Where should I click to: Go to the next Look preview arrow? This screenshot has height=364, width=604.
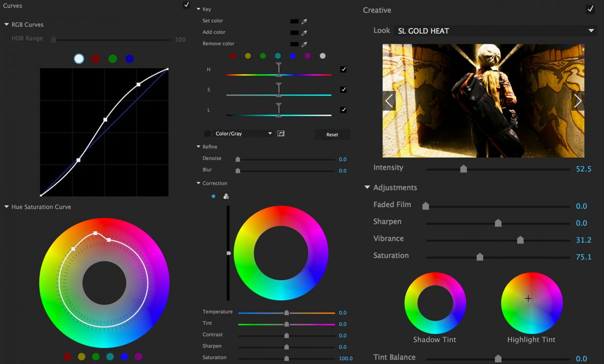click(x=577, y=101)
